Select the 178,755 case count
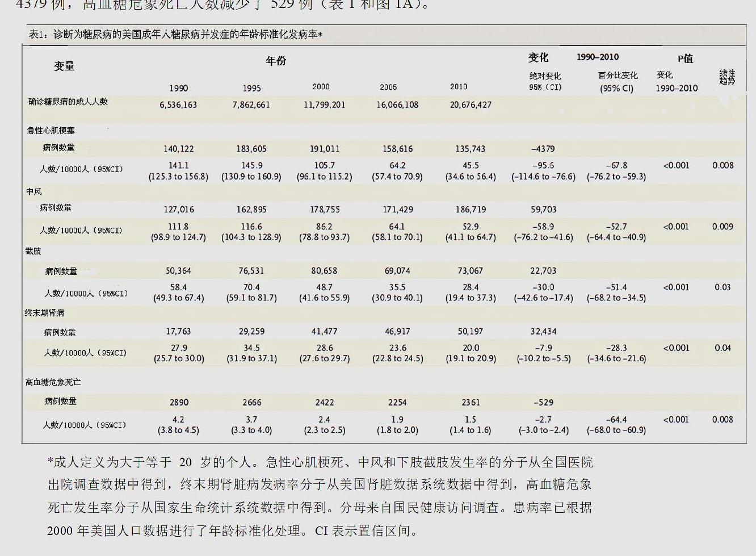756x556 pixels. coord(325,210)
